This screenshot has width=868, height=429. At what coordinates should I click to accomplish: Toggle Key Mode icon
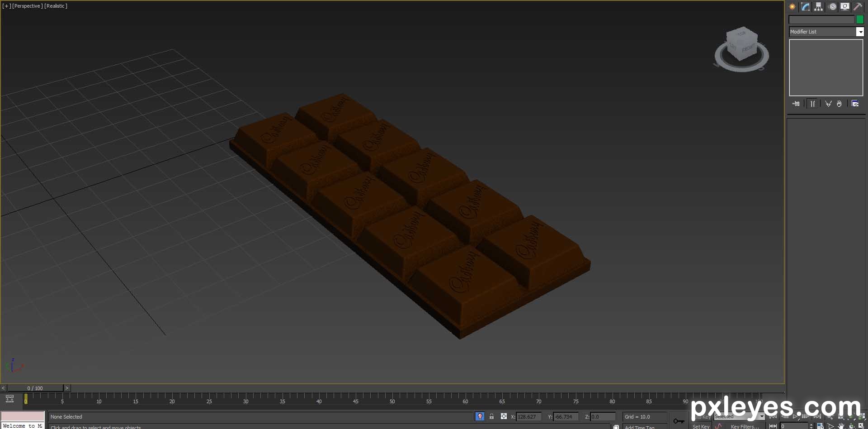click(773, 426)
